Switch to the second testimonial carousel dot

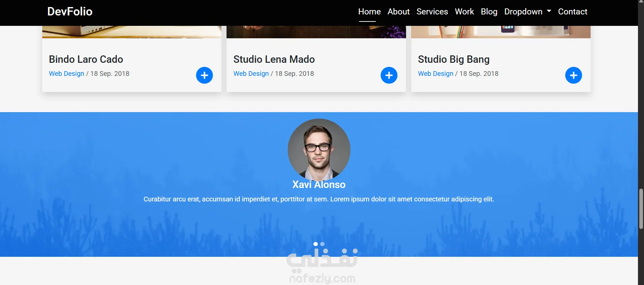tap(323, 244)
